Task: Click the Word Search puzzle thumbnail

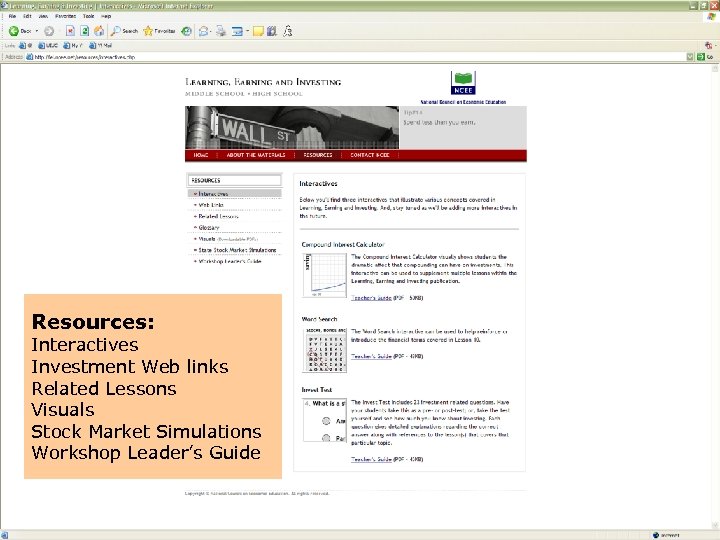Action: pos(325,349)
